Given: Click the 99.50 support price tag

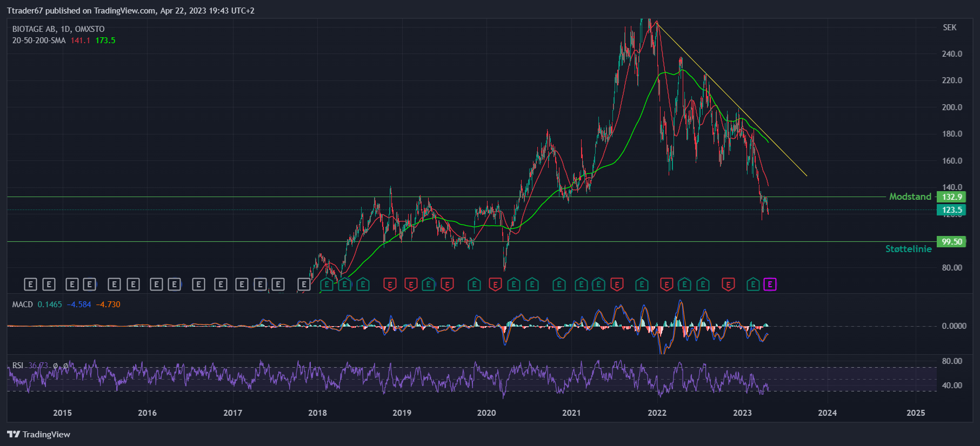Looking at the screenshot, I should pos(951,241).
